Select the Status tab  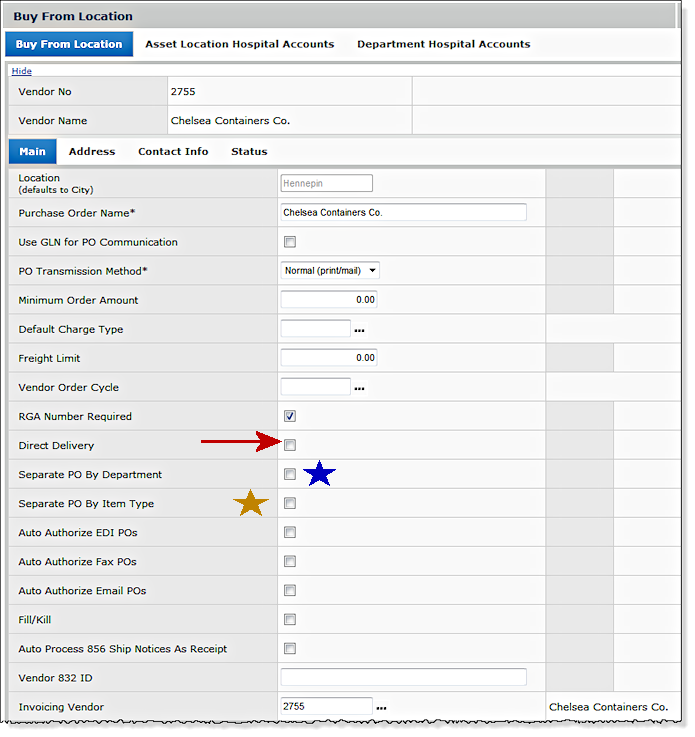249,152
